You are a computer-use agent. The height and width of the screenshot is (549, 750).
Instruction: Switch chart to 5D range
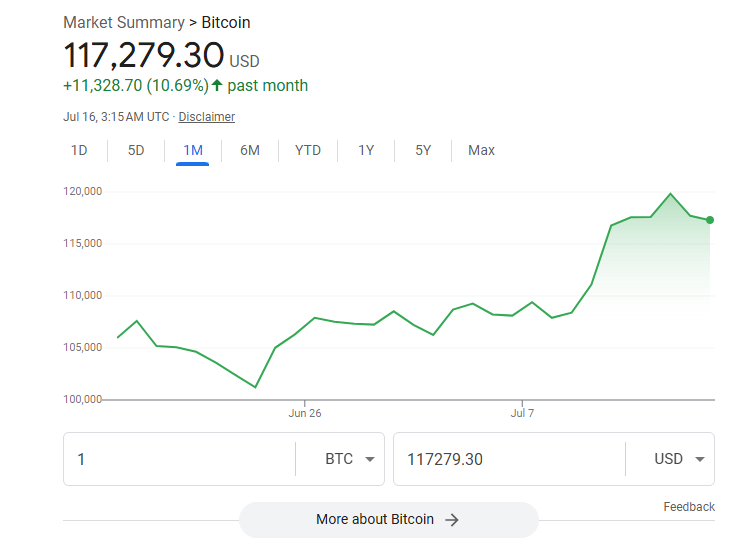click(x=136, y=151)
